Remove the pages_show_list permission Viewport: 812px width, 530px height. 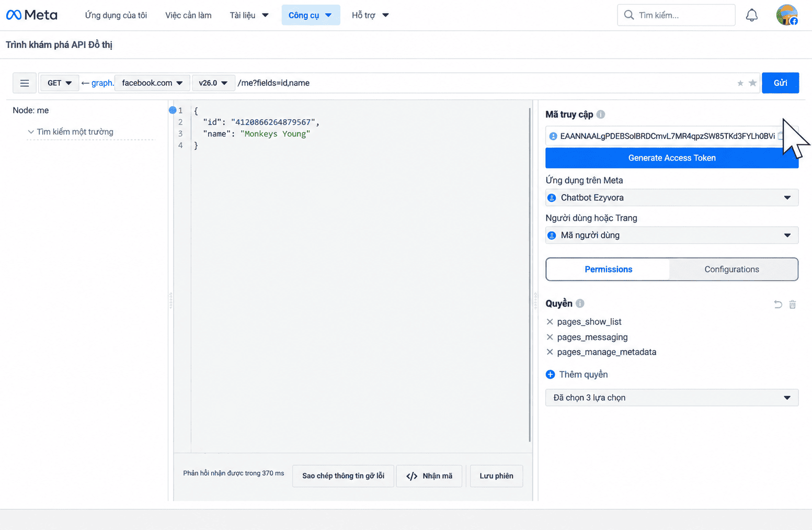550,322
